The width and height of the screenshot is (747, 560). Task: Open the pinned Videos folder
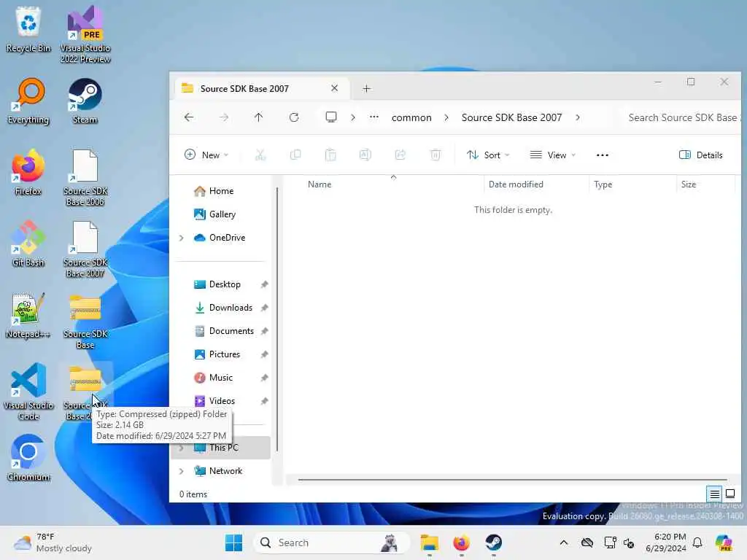222,401
